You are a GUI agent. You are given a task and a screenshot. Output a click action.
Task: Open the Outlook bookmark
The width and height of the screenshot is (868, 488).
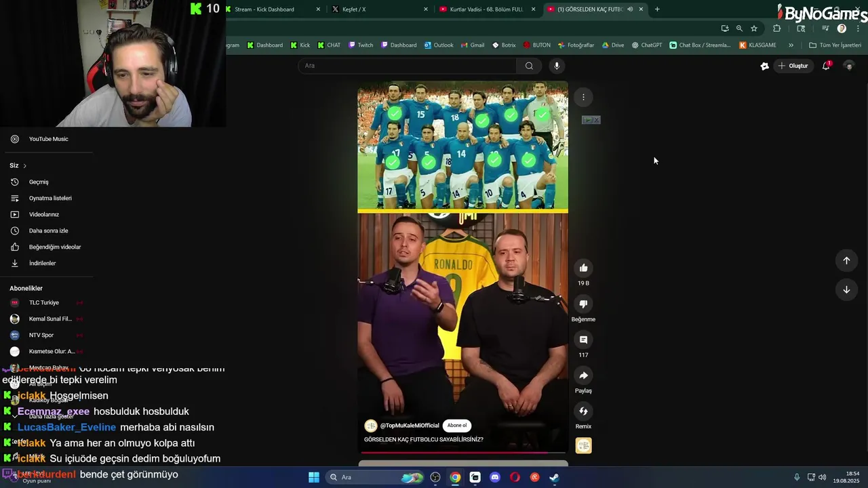(x=439, y=45)
